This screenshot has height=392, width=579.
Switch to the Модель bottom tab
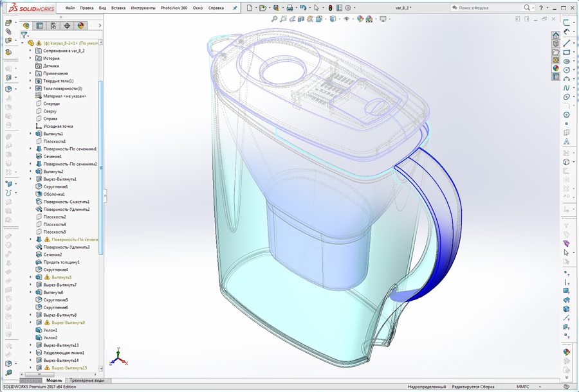coord(54,380)
